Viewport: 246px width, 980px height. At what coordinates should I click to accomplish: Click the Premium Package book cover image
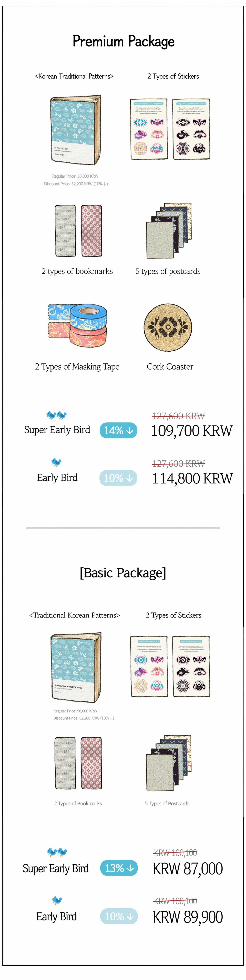pos(75,130)
